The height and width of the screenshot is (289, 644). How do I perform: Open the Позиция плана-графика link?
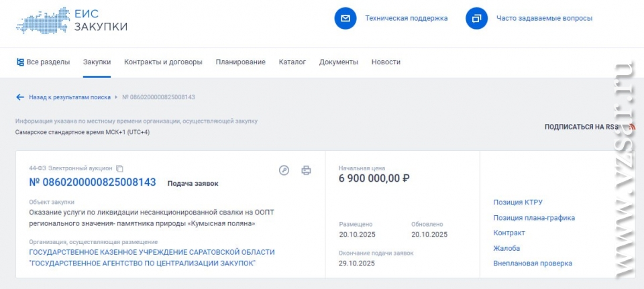pos(534,218)
